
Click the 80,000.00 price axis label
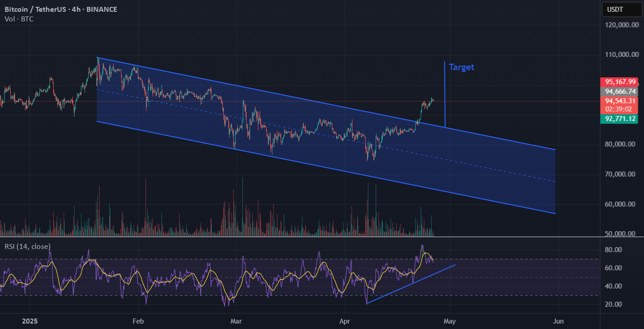click(x=620, y=144)
